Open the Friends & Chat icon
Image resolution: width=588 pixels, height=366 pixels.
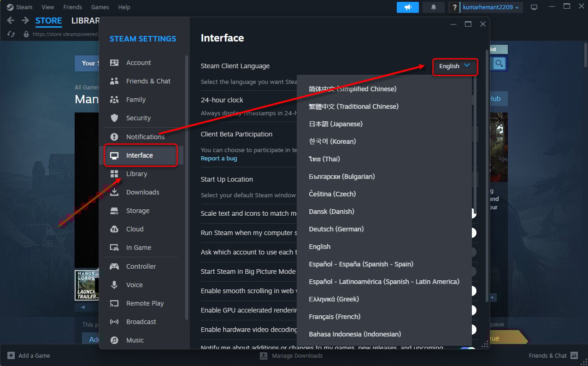tap(574, 355)
